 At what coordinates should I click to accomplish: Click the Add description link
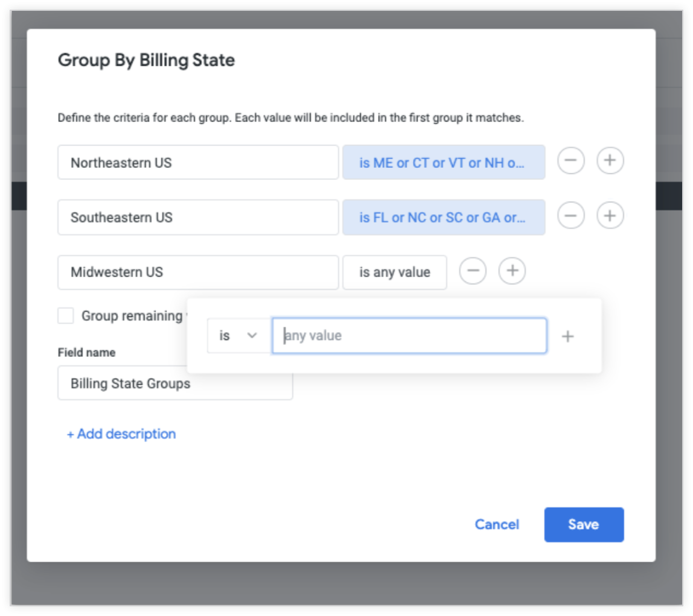click(x=121, y=434)
